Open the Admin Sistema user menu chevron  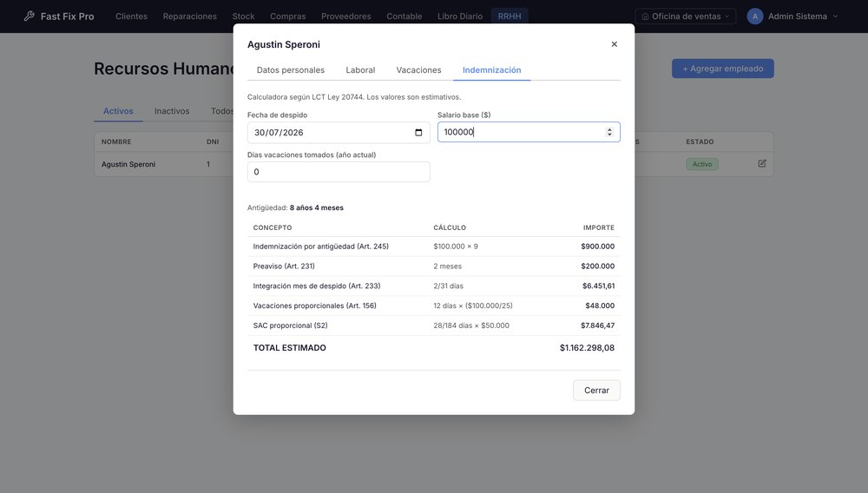pyautogui.click(x=835, y=16)
